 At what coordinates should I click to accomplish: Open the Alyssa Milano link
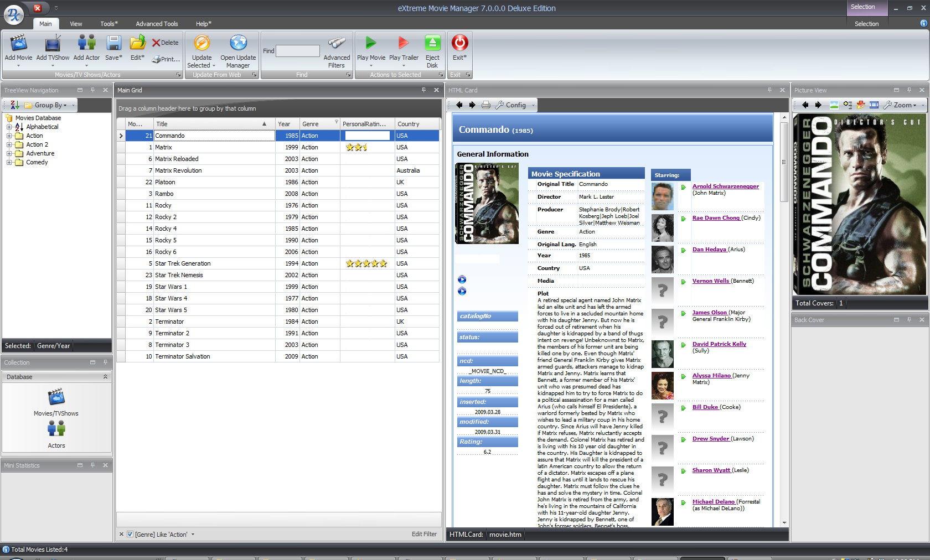point(711,376)
